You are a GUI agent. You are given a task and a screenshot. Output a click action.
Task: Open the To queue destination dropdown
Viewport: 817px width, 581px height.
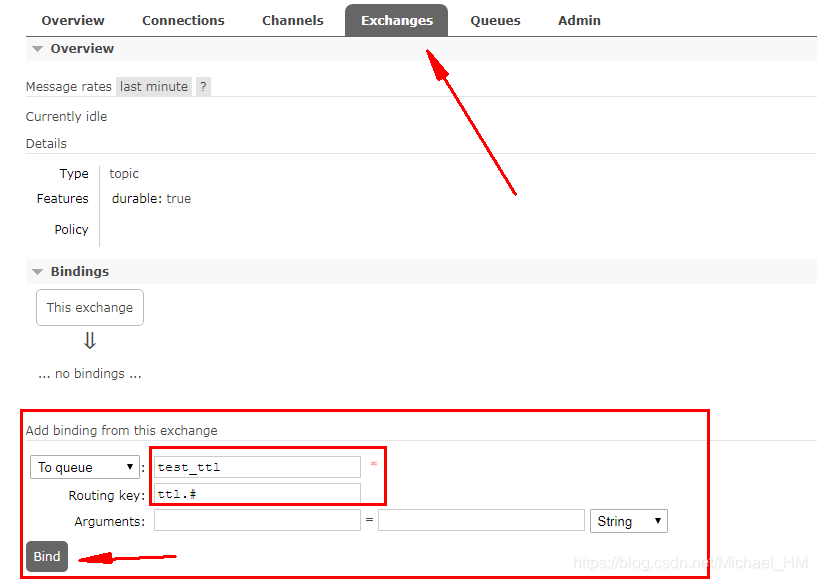[85, 467]
